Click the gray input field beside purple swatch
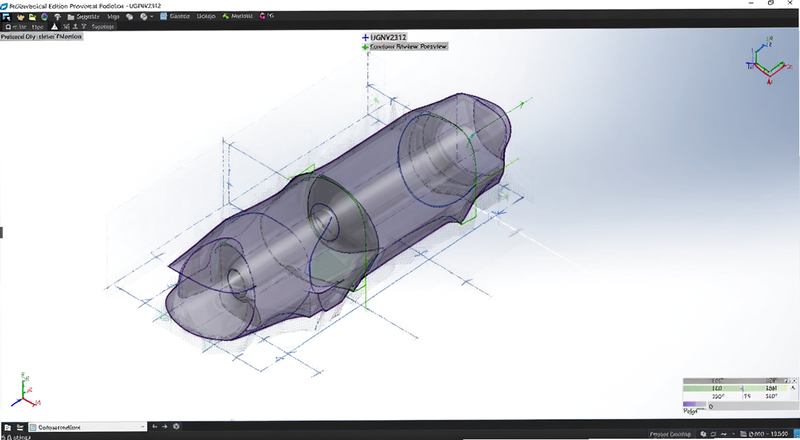This screenshot has width=800, height=440. click(752, 406)
